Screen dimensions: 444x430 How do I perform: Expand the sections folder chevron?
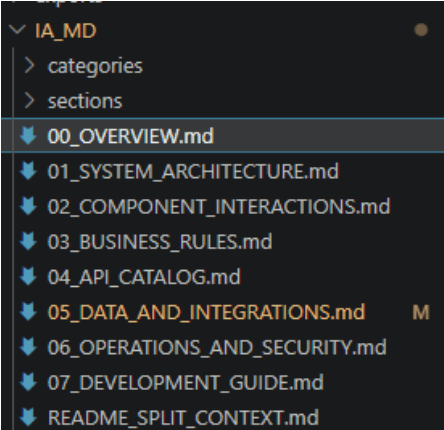click(30, 101)
